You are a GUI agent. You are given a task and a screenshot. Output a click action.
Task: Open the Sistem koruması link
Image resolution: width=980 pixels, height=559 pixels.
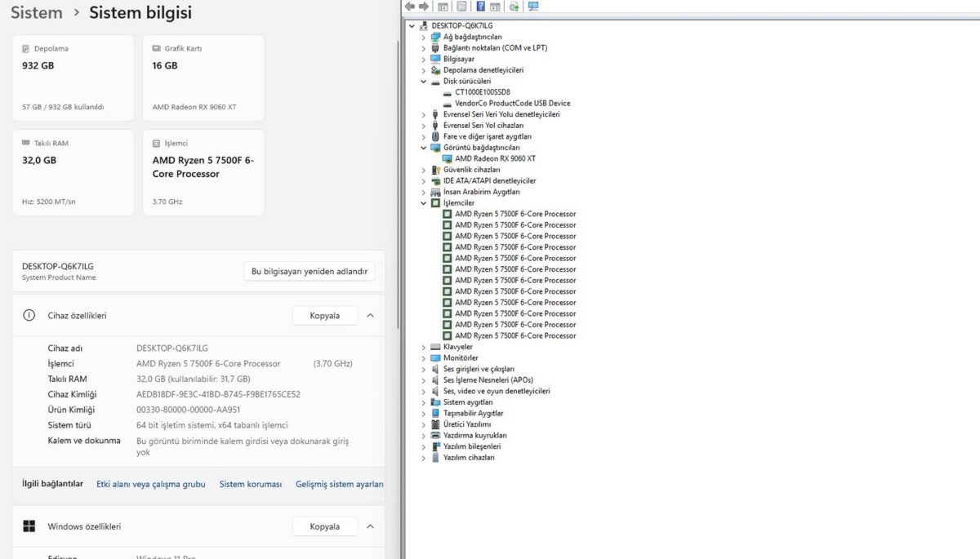251,484
